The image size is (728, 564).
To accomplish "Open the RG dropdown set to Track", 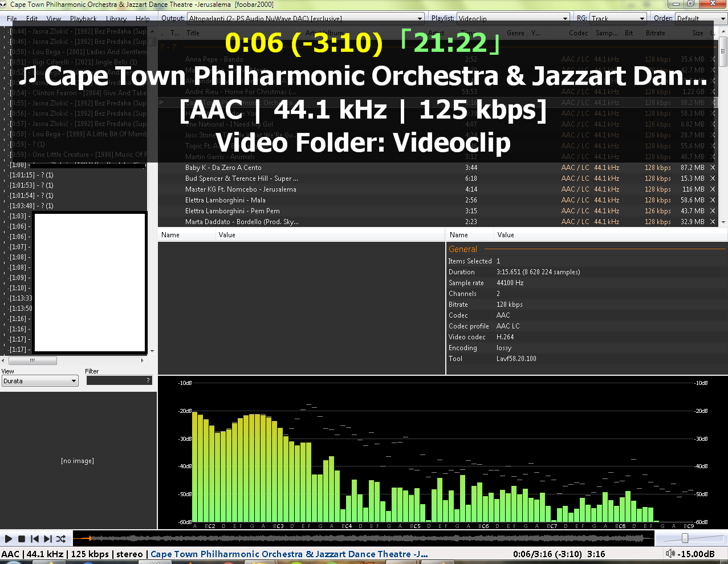I will coord(618,19).
